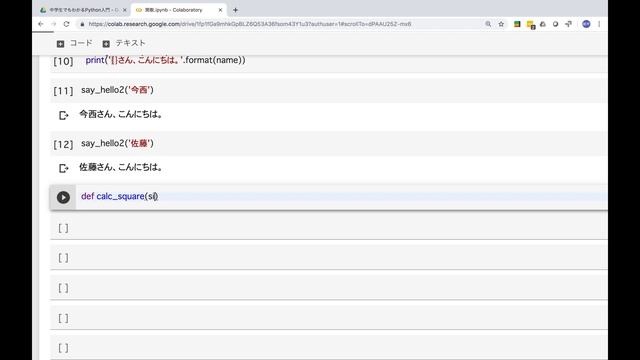Reload the Colab page

(x=67, y=24)
